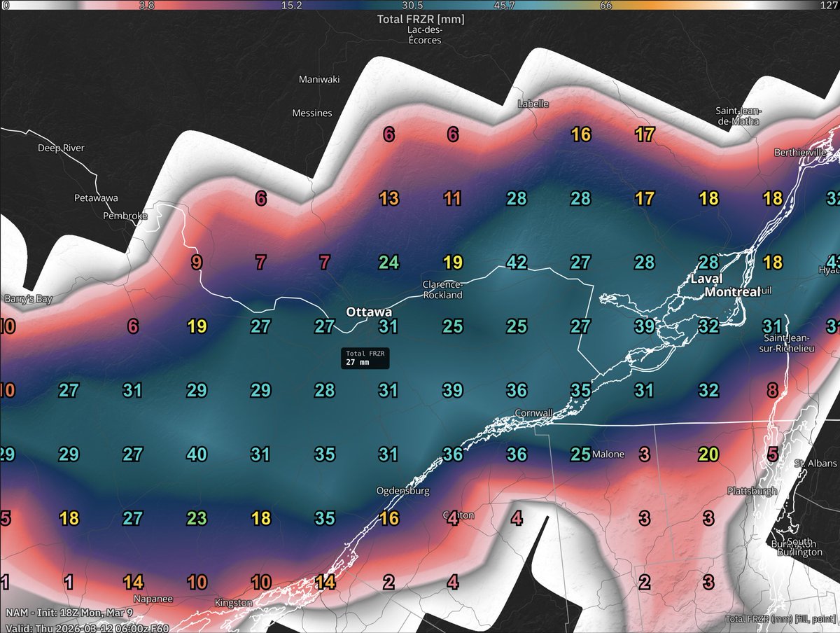840x633 pixels.
Task: Click the Berthierville label
Action: click(x=801, y=152)
